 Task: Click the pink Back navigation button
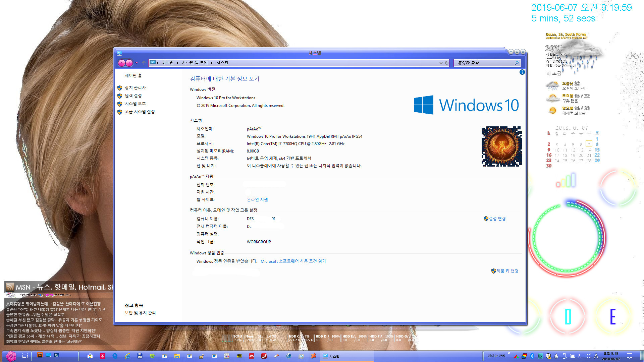[x=121, y=63]
